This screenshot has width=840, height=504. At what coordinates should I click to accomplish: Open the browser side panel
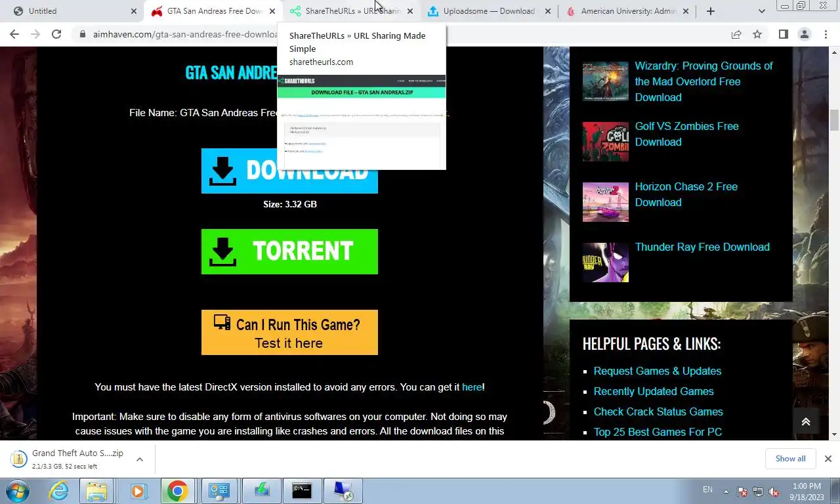(783, 34)
